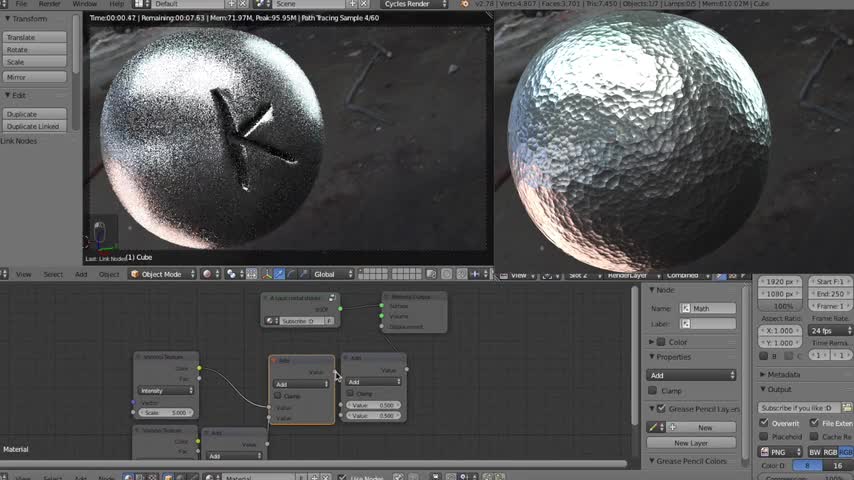Enable Clamp in the node Properties panel

(x=653, y=390)
